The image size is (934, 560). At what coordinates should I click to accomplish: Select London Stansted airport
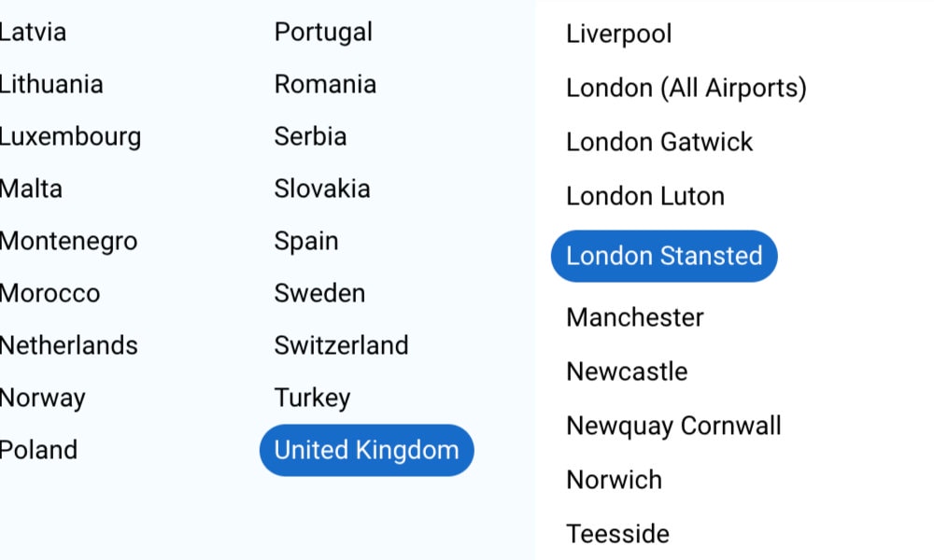pyautogui.click(x=663, y=256)
